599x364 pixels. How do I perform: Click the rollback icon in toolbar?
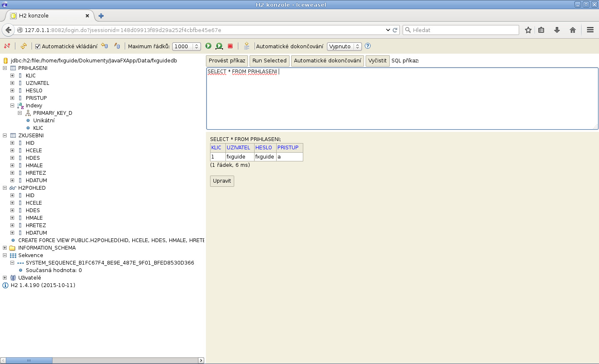point(104,46)
